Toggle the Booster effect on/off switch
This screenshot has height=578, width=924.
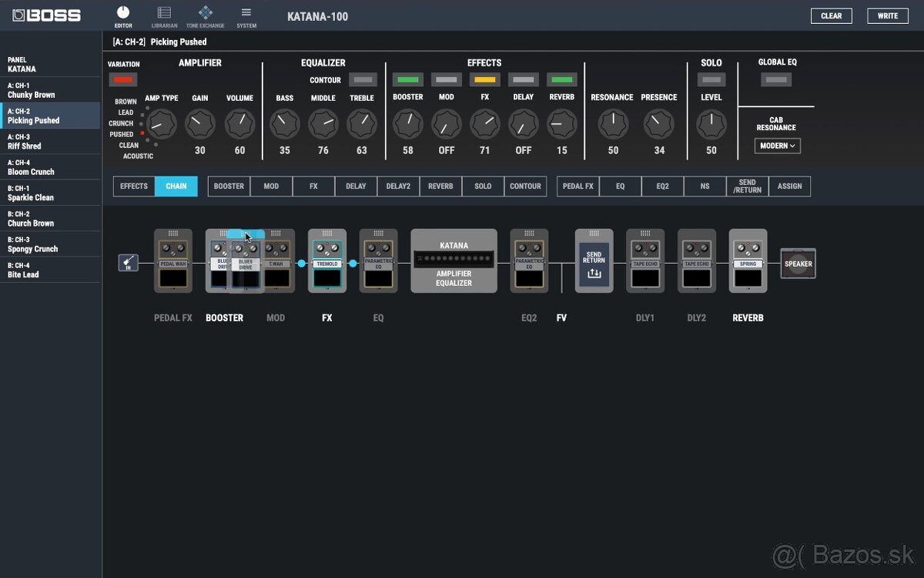coord(407,79)
